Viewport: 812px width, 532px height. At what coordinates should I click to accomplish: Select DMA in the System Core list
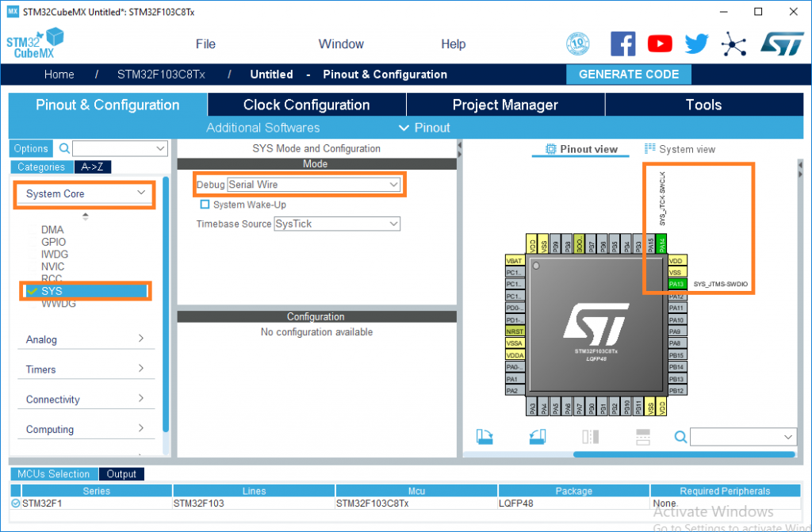pos(52,229)
